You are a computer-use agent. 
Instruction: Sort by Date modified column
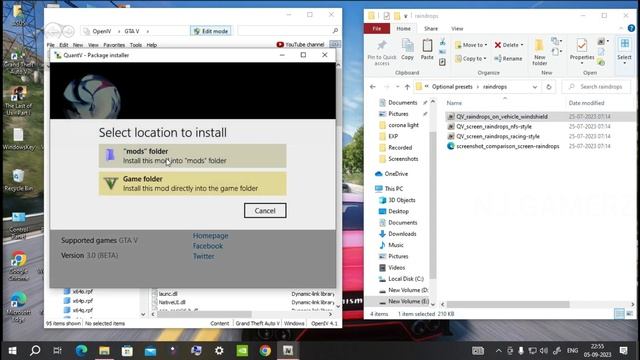click(x=586, y=103)
